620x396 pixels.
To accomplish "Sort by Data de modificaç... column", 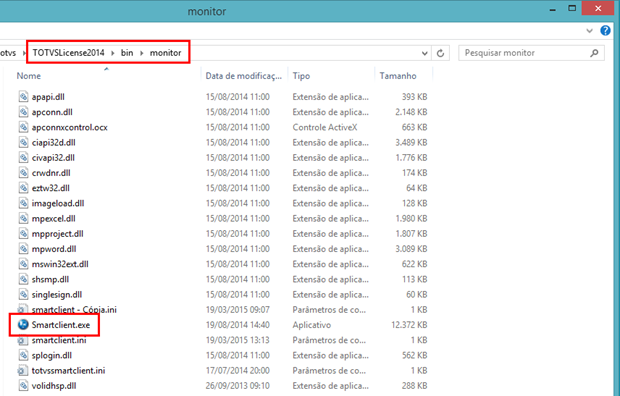I will pyautogui.click(x=244, y=76).
